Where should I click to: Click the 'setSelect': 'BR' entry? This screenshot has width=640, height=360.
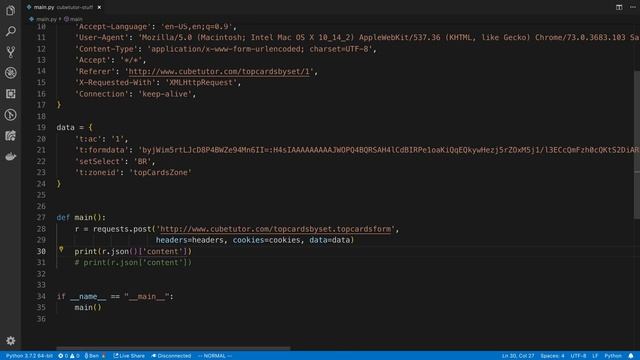115,161
